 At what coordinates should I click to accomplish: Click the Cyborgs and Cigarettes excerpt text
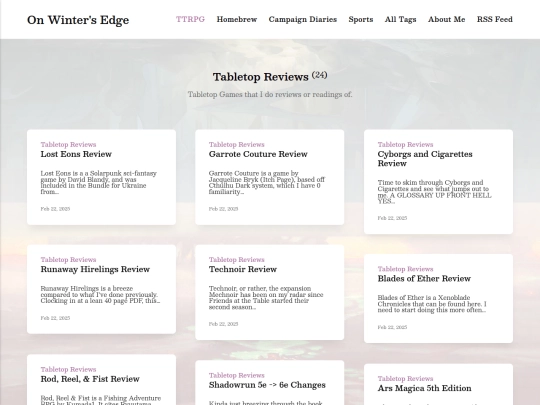click(x=435, y=192)
